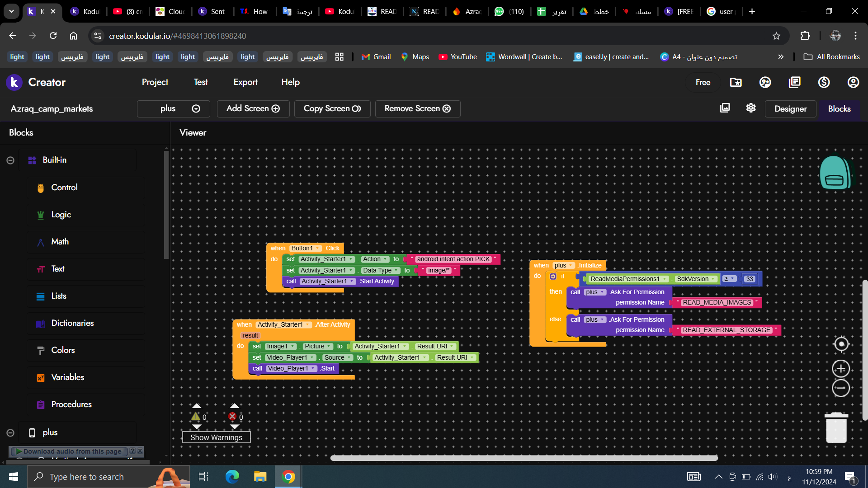
Task: Open the plus screen selector dropdown
Action: [x=174, y=109]
